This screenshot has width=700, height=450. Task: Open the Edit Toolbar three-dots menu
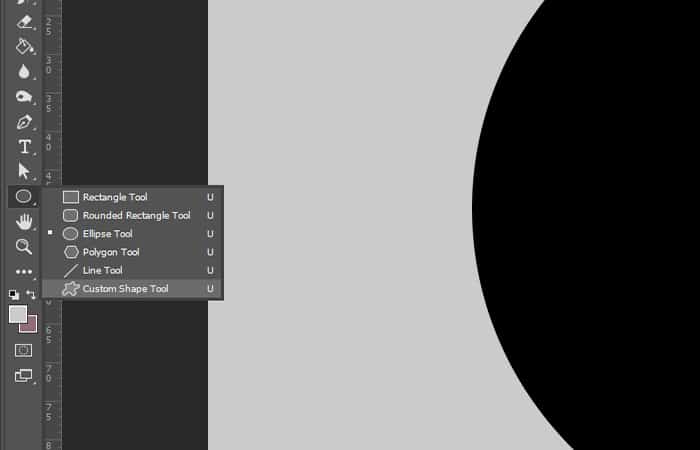coord(24,271)
